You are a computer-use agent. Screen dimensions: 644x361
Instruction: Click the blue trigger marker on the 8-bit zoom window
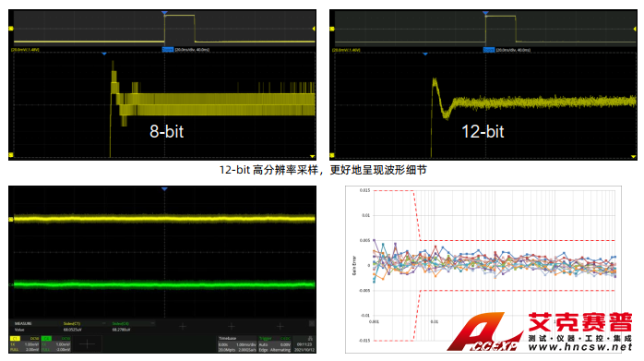(x=104, y=54)
